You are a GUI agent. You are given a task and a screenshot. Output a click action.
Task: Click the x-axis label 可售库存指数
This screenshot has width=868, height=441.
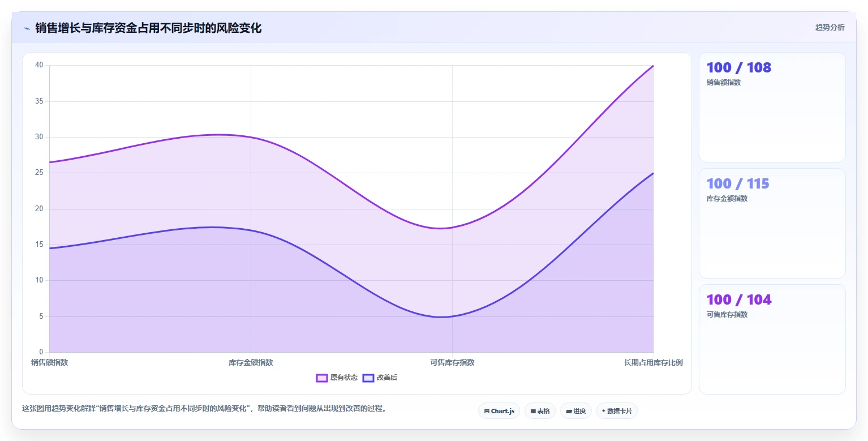tap(452, 362)
